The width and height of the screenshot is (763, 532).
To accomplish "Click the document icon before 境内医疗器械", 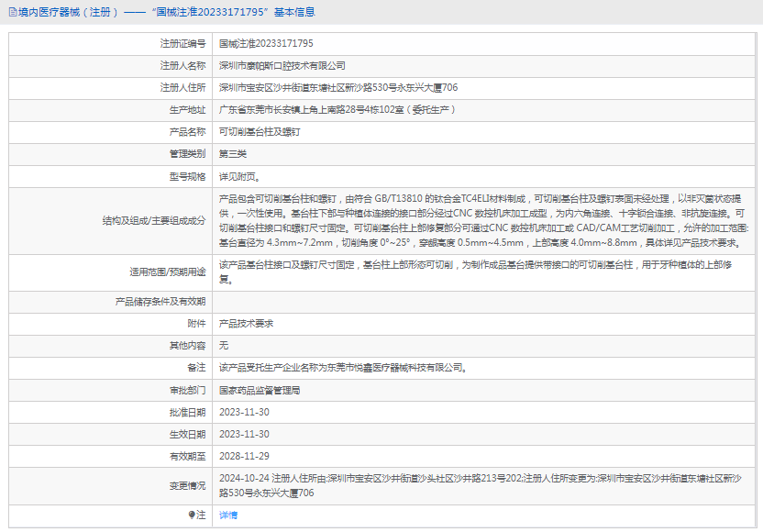I will [13, 12].
